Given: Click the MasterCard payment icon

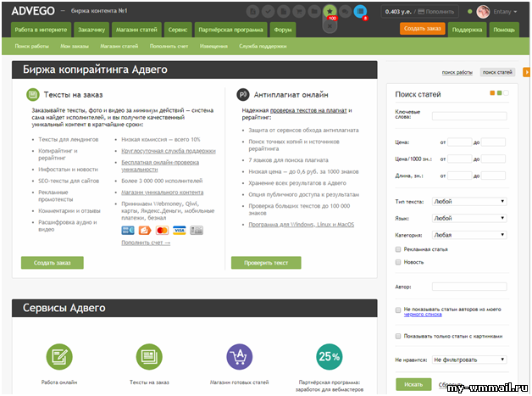Looking at the screenshot, I should click(162, 231).
